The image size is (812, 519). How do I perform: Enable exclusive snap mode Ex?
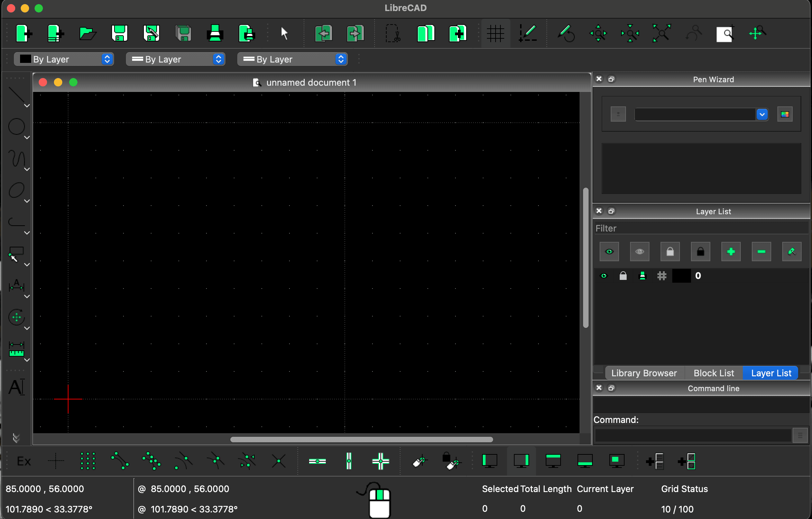point(24,461)
